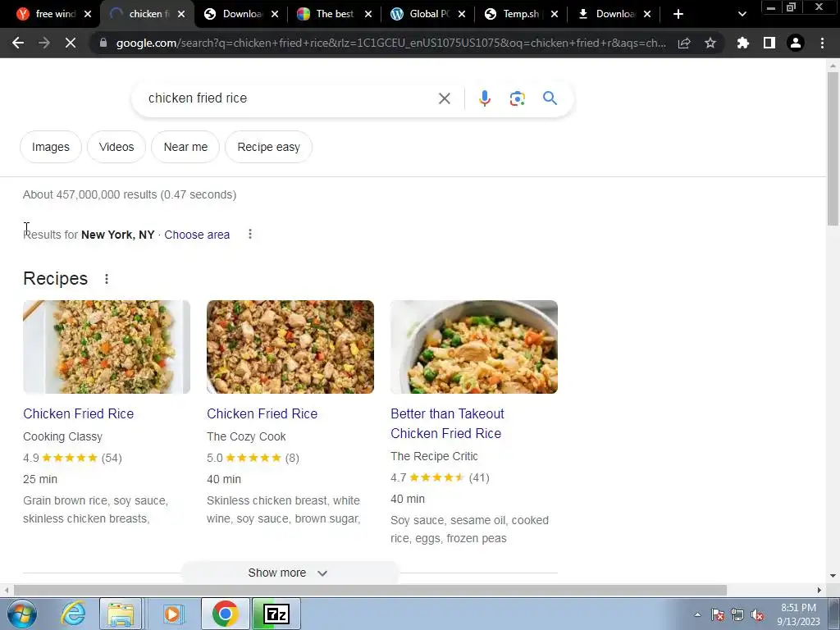Stop loading the page
The height and width of the screenshot is (630, 840).
click(71, 43)
